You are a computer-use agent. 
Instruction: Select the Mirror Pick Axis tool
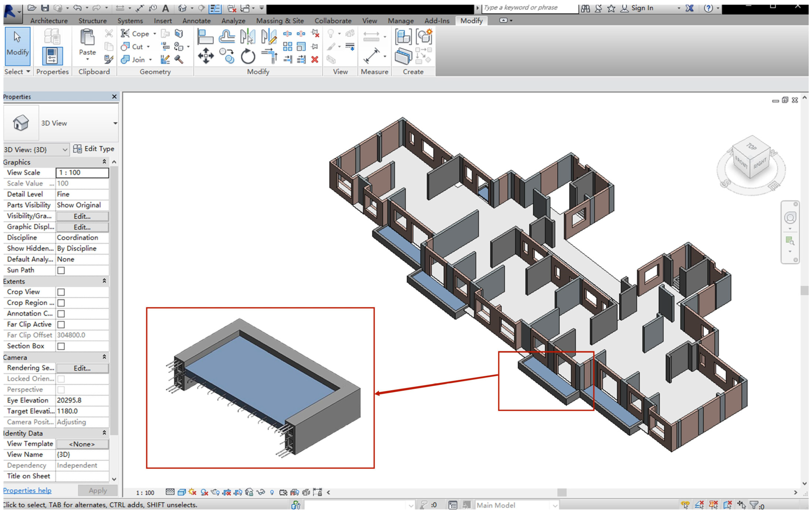(x=248, y=36)
